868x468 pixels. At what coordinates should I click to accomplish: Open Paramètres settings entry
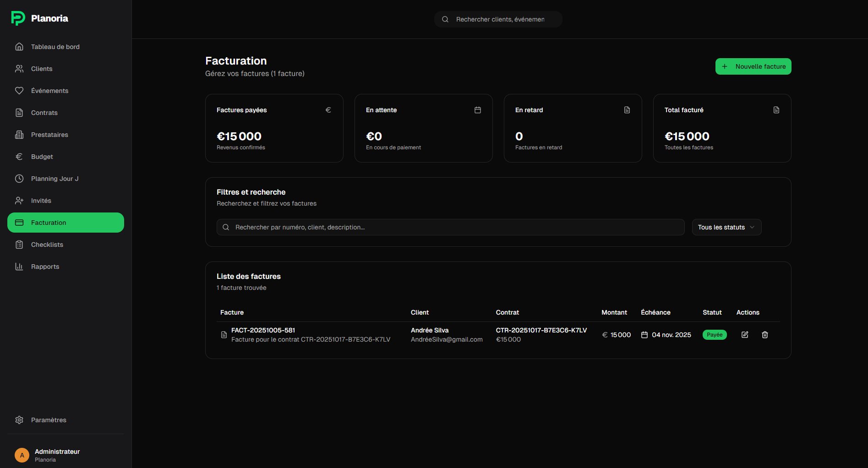point(66,420)
